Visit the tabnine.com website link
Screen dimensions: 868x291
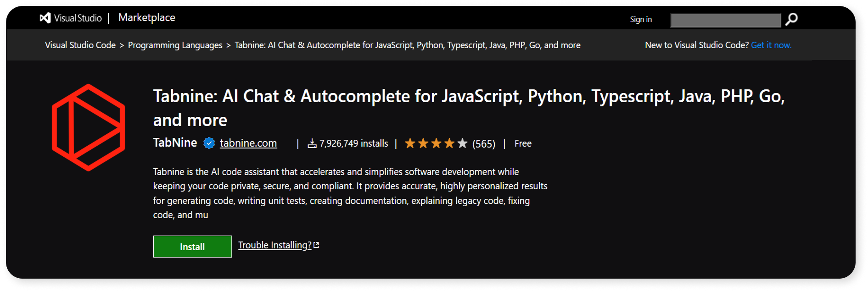click(248, 143)
